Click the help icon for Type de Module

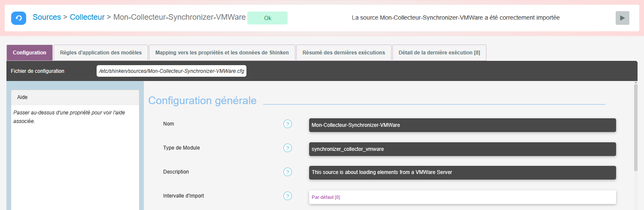pyautogui.click(x=288, y=148)
